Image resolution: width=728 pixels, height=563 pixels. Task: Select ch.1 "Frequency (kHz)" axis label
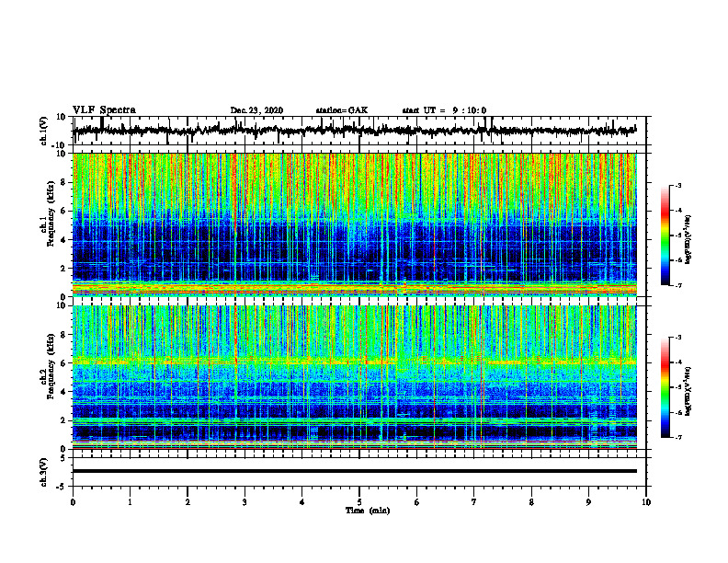tap(51, 213)
